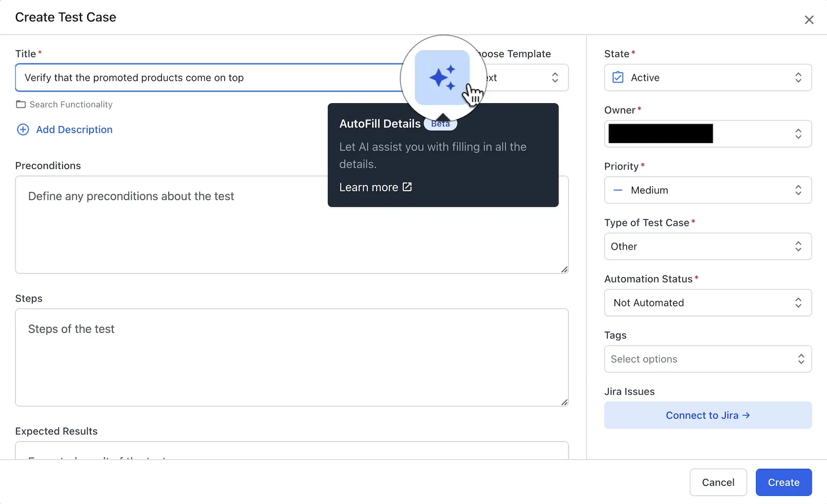827x504 pixels.
Task: Click the AutoFill Details sparkle icon
Action: [x=442, y=78]
